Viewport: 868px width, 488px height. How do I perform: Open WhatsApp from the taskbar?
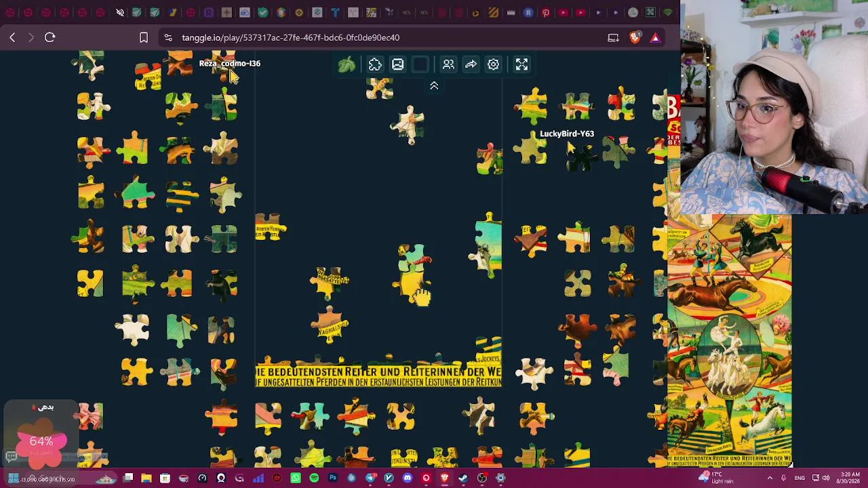point(296,479)
